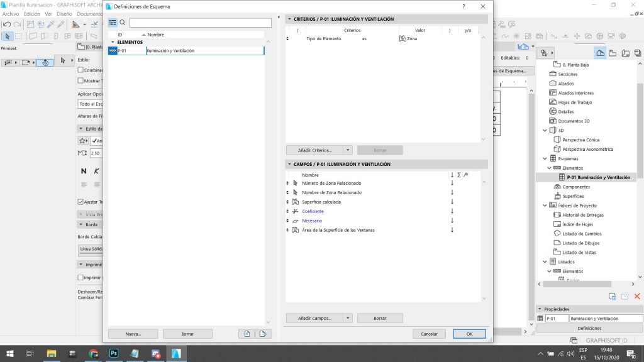Check the Imprimir checkbox
The height and width of the screenshot is (362, 644).
click(x=80, y=277)
